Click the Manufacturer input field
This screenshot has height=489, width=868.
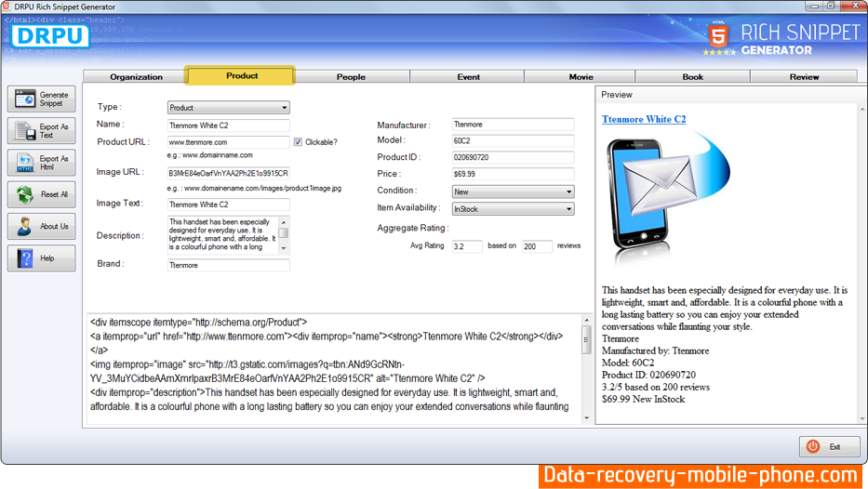(514, 125)
